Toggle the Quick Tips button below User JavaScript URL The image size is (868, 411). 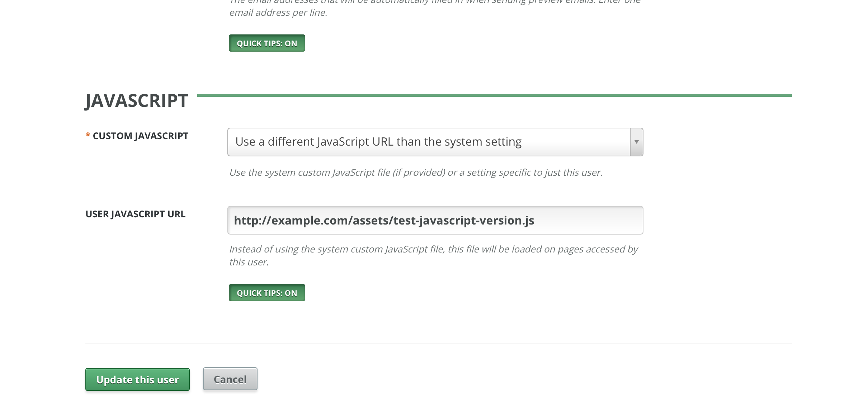click(x=267, y=292)
